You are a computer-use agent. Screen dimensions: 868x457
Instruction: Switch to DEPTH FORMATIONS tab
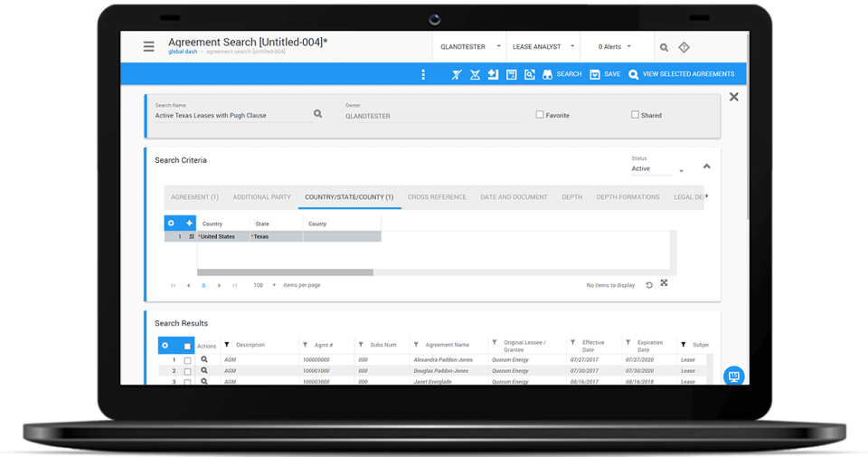pyautogui.click(x=627, y=197)
